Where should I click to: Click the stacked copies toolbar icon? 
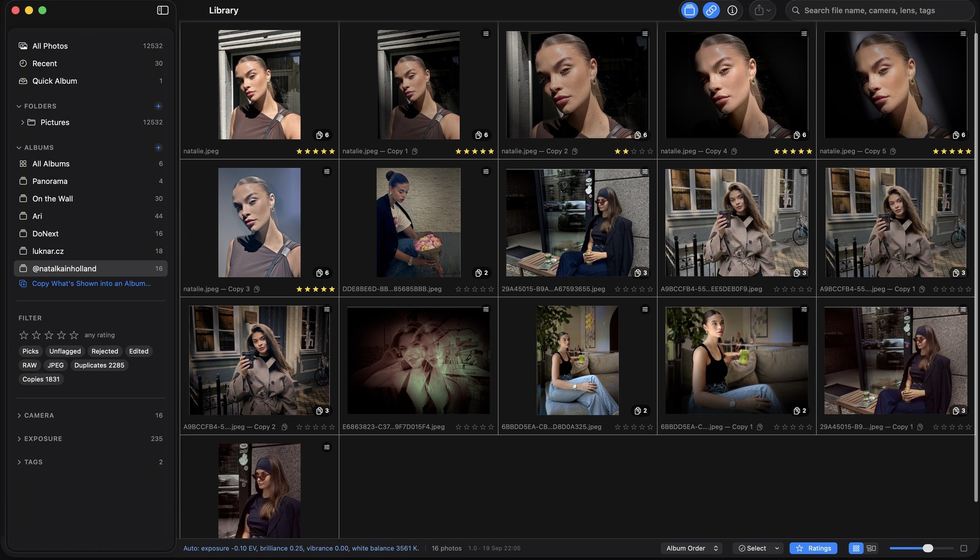pos(689,10)
